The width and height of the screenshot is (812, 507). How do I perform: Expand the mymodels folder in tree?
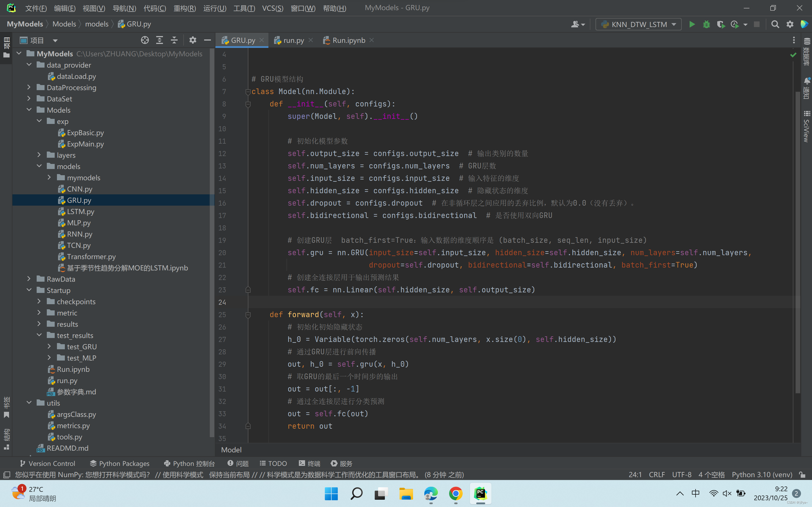(48, 177)
